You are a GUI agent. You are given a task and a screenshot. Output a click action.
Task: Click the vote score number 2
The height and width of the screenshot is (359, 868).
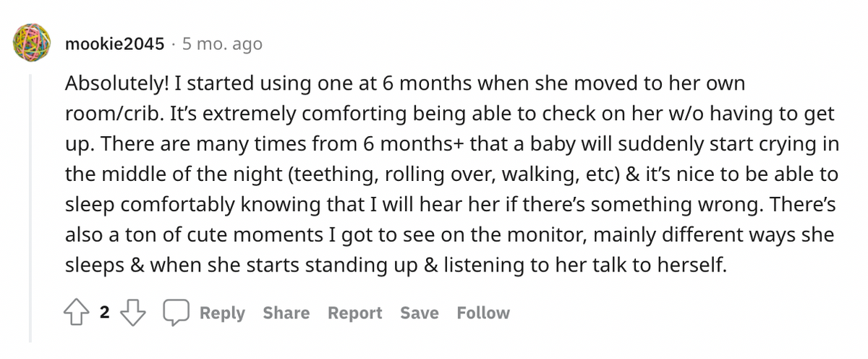(104, 313)
